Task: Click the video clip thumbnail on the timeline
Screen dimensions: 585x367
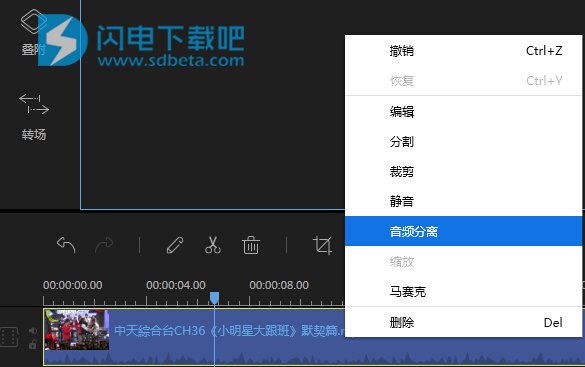Action: pos(77,330)
